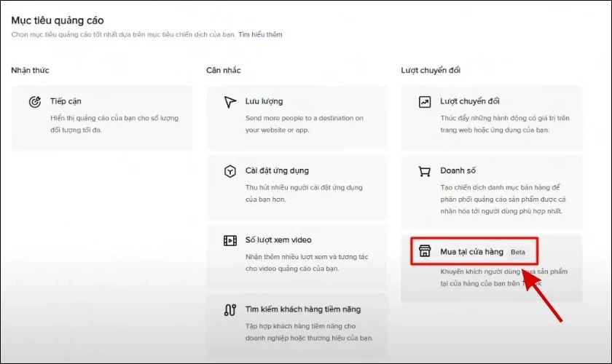Click the description under Tiếp cận
This screenshot has height=364, width=612.
(x=114, y=124)
